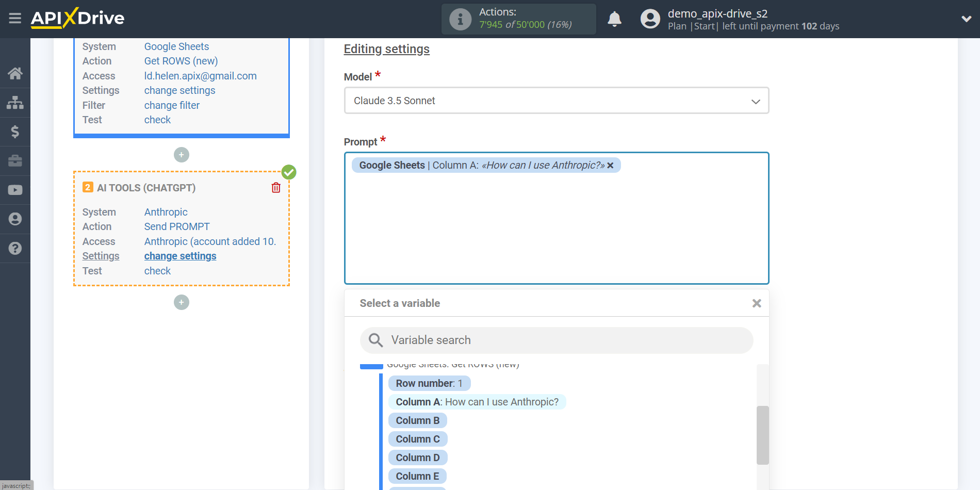Select the Column D variable

(x=418, y=458)
